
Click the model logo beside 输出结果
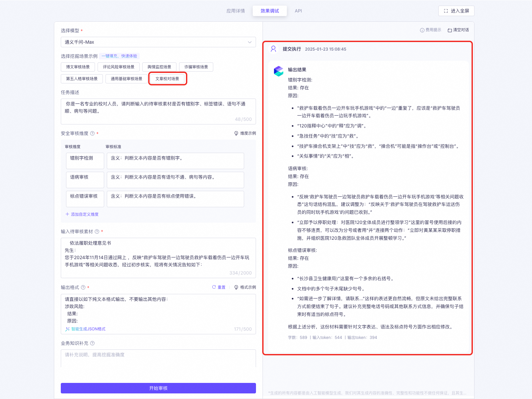pos(279,71)
